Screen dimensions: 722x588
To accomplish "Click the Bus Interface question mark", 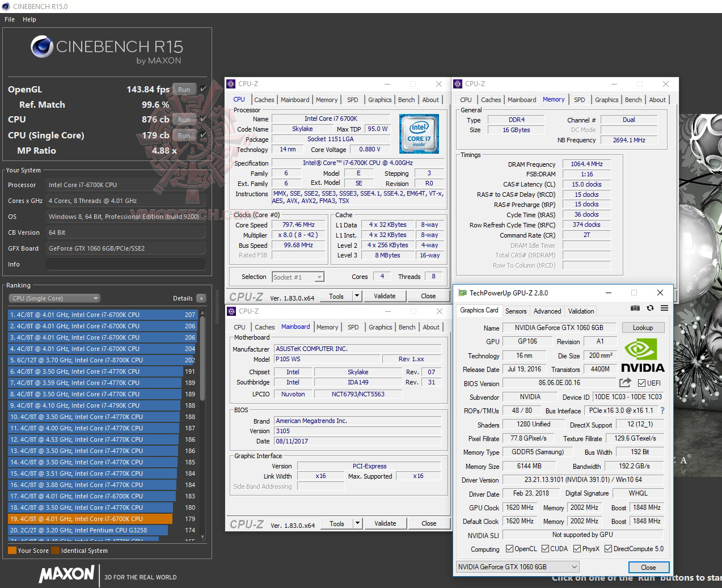I will point(661,410).
